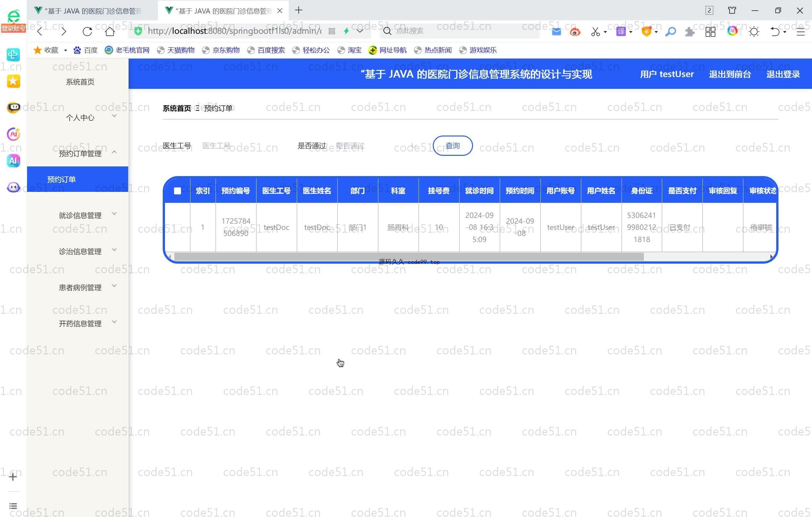812x517 pixels.
Task: Close the active second browser tab
Action: 280,11
